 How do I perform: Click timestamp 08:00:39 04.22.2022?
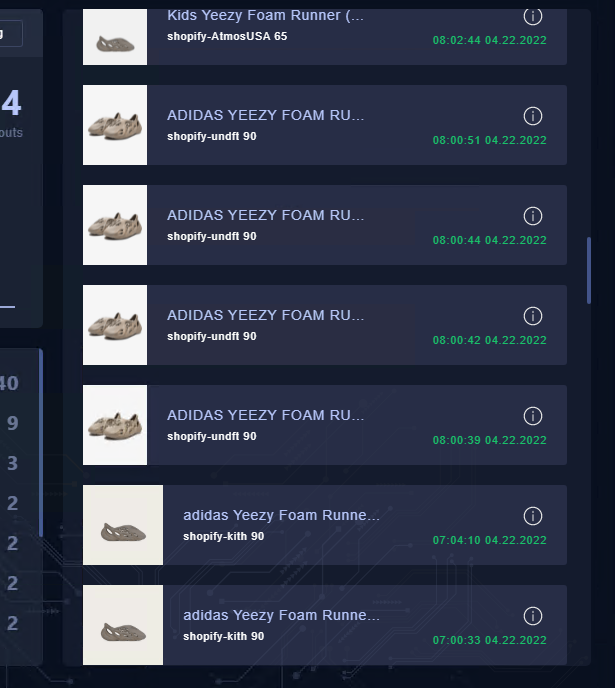[490, 441]
